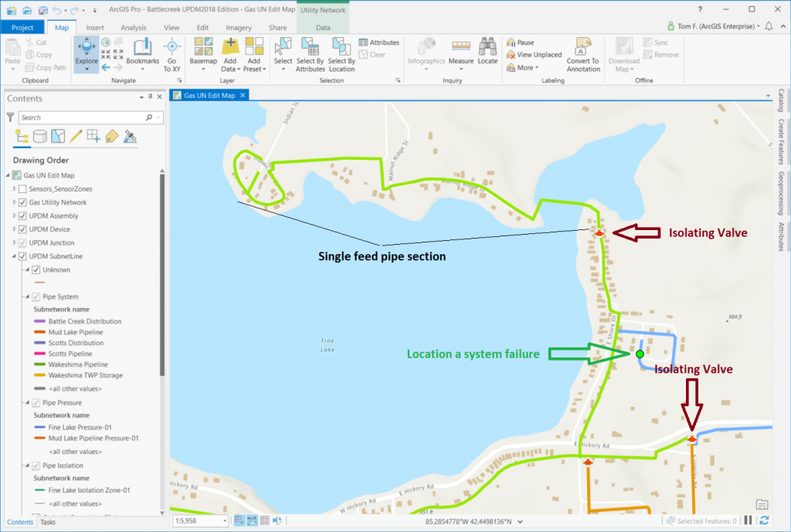Open the Utility Network Data tab

point(323,26)
